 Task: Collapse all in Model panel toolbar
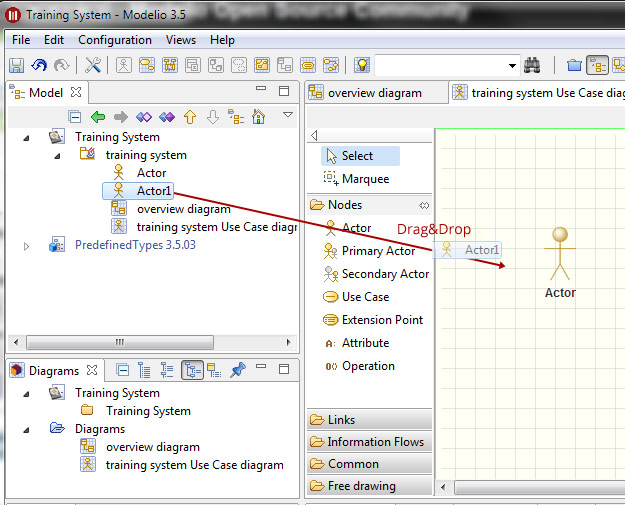pyautogui.click(x=75, y=117)
